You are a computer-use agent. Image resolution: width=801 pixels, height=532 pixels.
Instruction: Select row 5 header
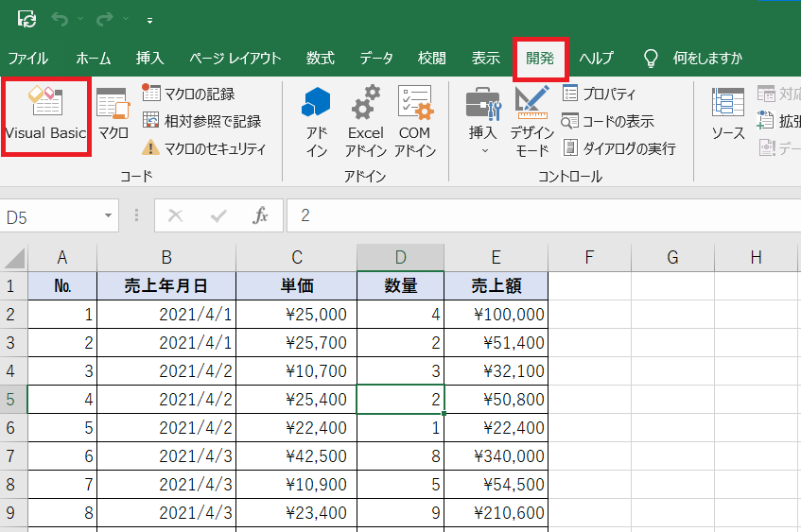click(13, 400)
